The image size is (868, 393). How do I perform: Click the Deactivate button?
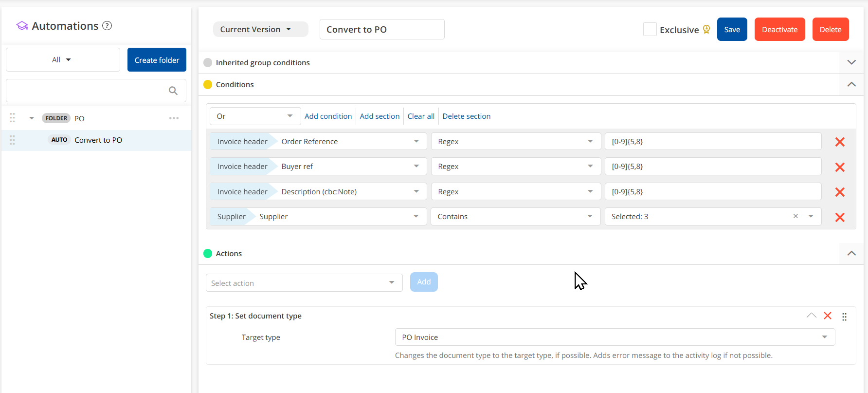pyautogui.click(x=779, y=30)
